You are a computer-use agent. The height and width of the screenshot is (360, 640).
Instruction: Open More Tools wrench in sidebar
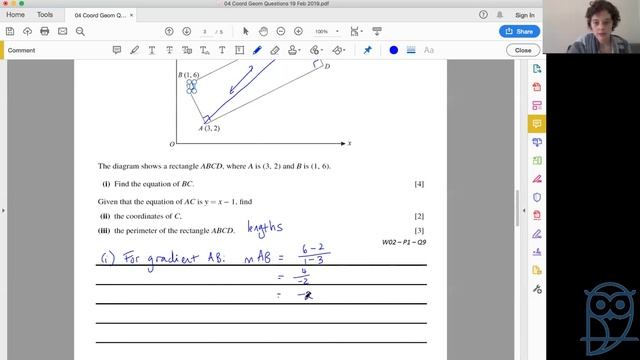click(x=537, y=289)
